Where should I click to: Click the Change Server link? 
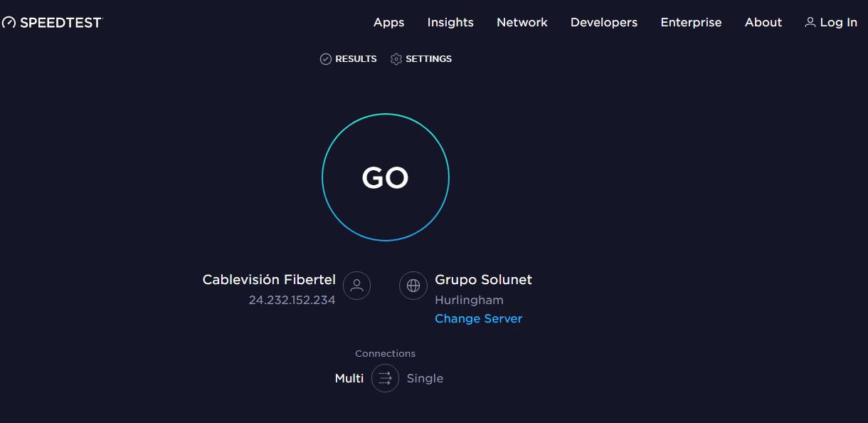478,318
